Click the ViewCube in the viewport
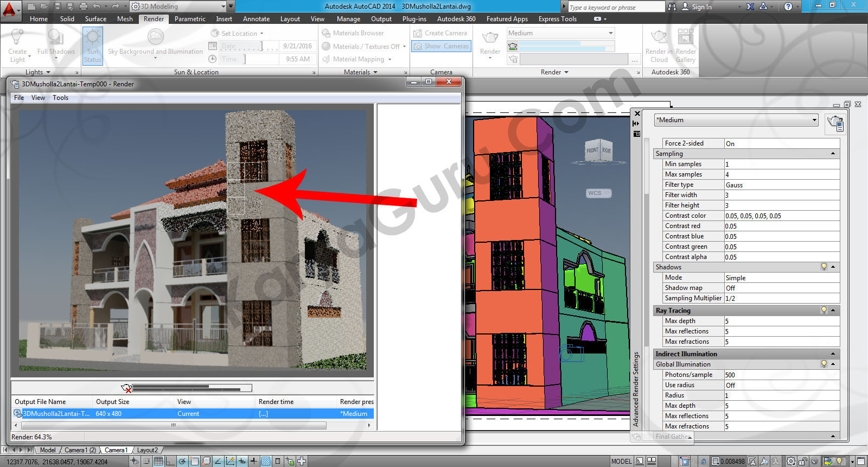 tap(598, 150)
